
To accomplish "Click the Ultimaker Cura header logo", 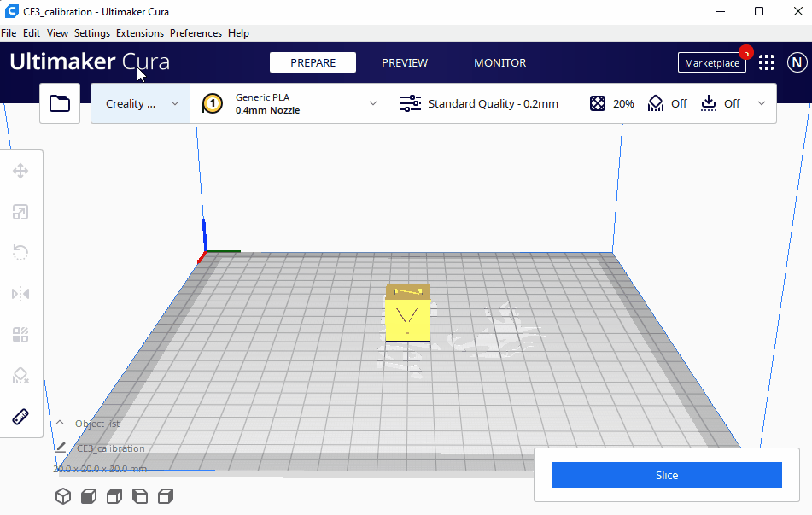I will [x=90, y=61].
